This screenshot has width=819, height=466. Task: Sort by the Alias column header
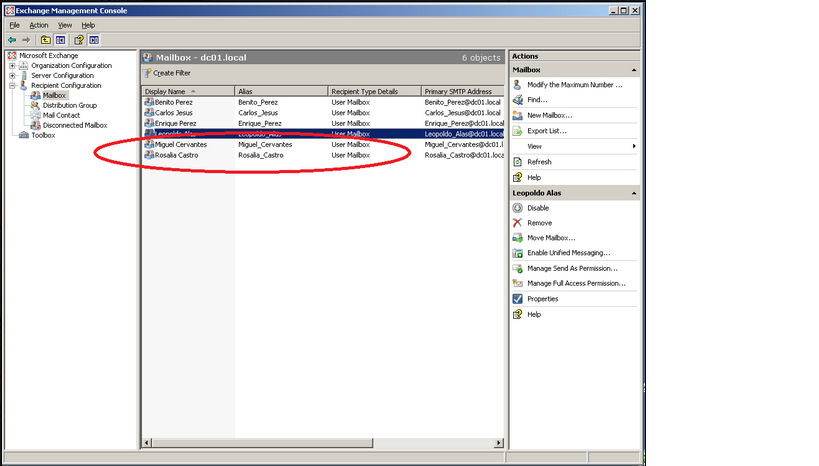tap(282, 91)
